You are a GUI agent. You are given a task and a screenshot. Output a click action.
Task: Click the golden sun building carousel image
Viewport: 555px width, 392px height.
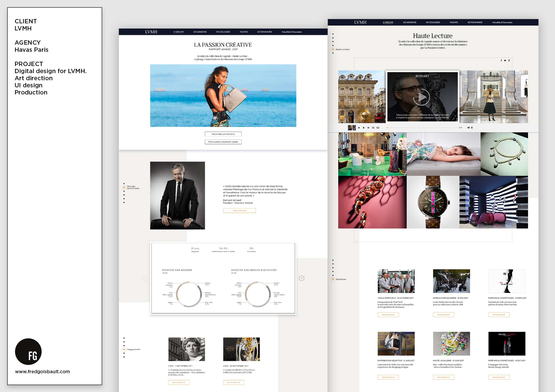click(362, 97)
